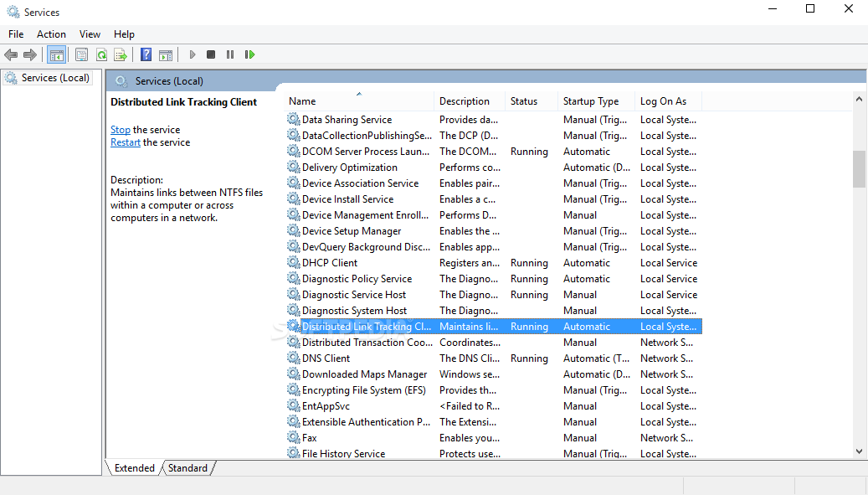Click the 'Automatic (T...' startup type for DNS Client

click(596, 358)
